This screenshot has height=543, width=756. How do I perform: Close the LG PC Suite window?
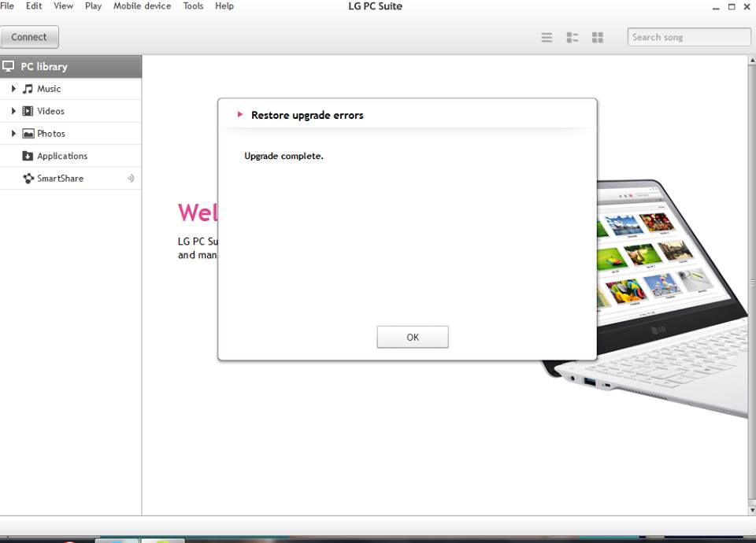pyautogui.click(x=747, y=7)
